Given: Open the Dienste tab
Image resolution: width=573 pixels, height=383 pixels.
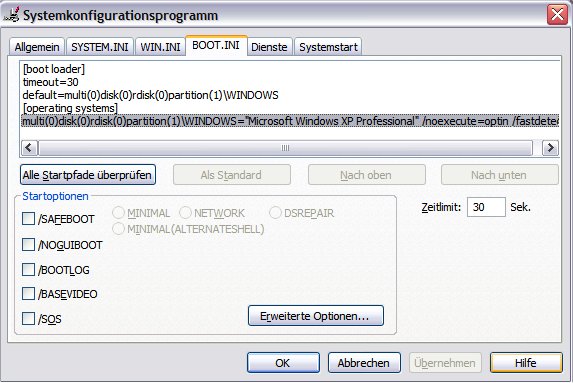Looking at the screenshot, I should pos(269,47).
